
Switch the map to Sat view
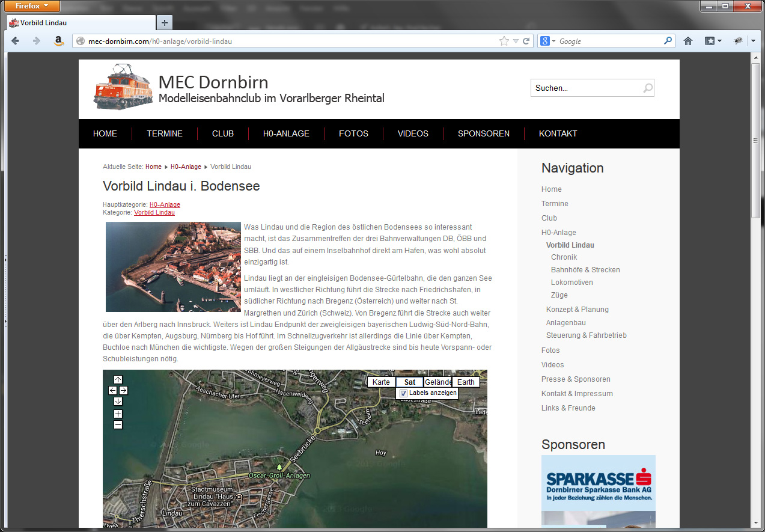(410, 382)
